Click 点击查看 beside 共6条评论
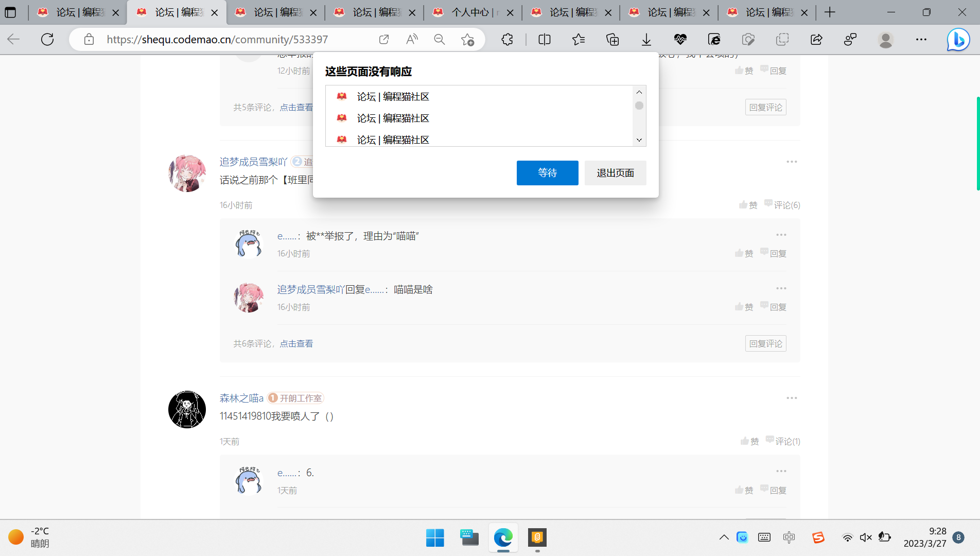This screenshot has height=556, width=980. click(x=296, y=343)
